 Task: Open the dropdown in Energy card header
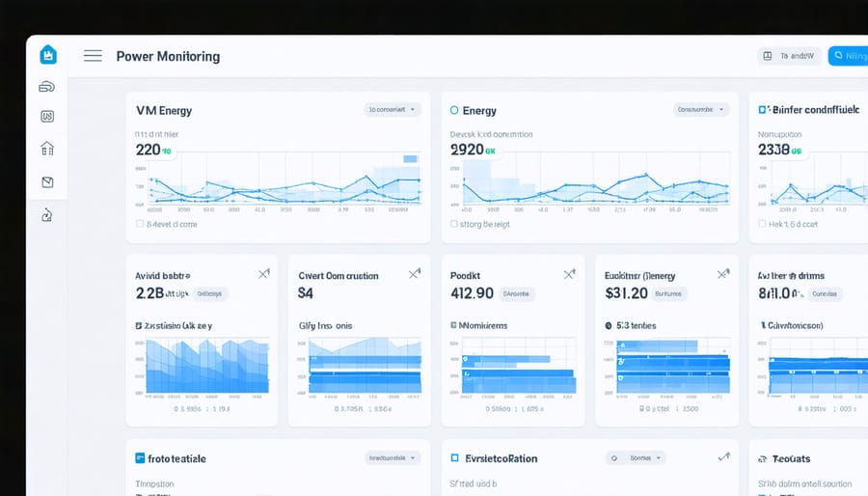click(x=701, y=110)
